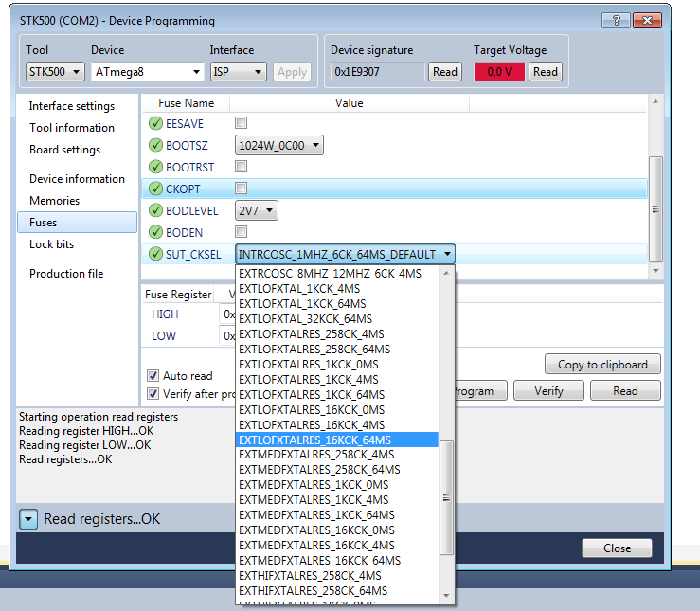This screenshot has height=611, width=700.
Task: Click the fuse list scroll up arrow
Action: (x=655, y=101)
